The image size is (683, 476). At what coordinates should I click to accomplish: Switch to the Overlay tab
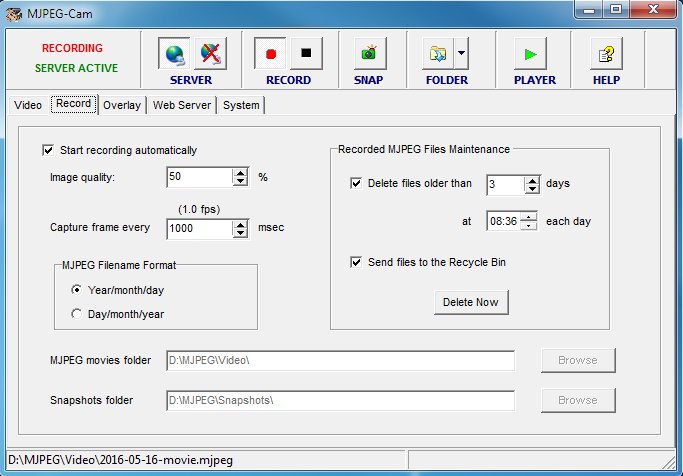pos(121,105)
